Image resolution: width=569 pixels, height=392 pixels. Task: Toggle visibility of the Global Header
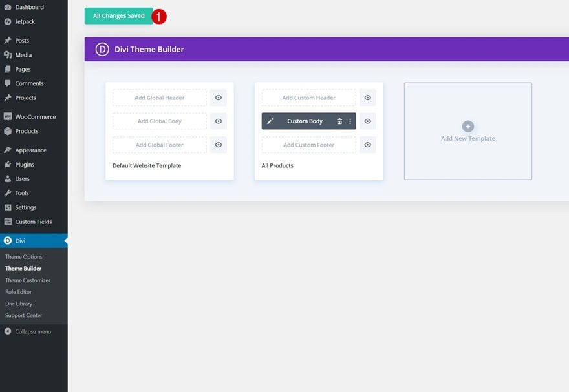point(219,98)
